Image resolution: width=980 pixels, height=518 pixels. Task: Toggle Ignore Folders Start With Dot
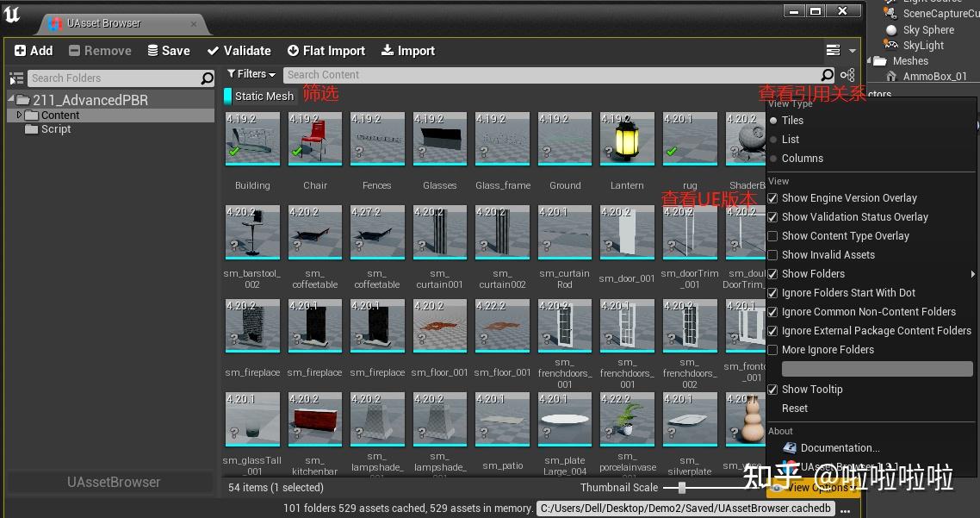point(773,293)
